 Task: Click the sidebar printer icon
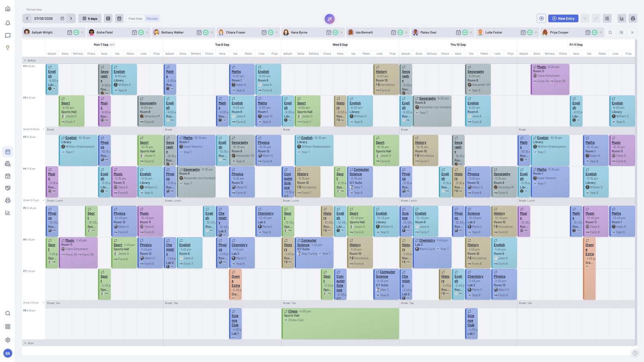point(8,200)
